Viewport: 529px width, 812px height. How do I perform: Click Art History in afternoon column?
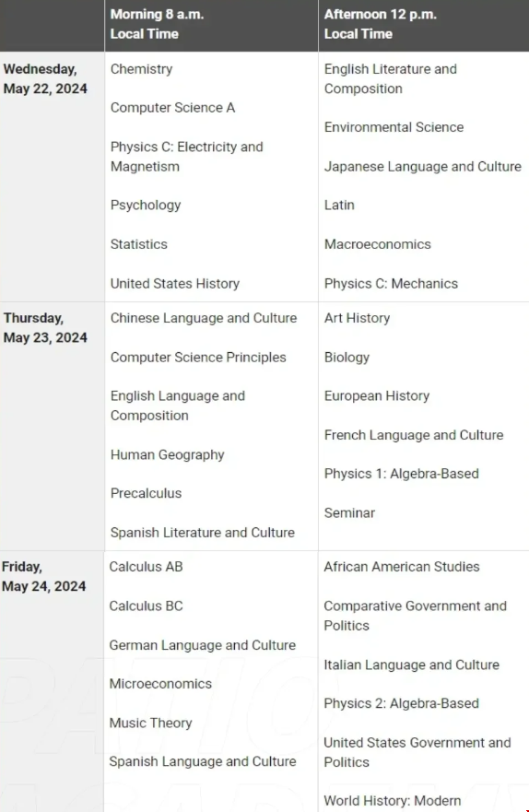click(357, 318)
